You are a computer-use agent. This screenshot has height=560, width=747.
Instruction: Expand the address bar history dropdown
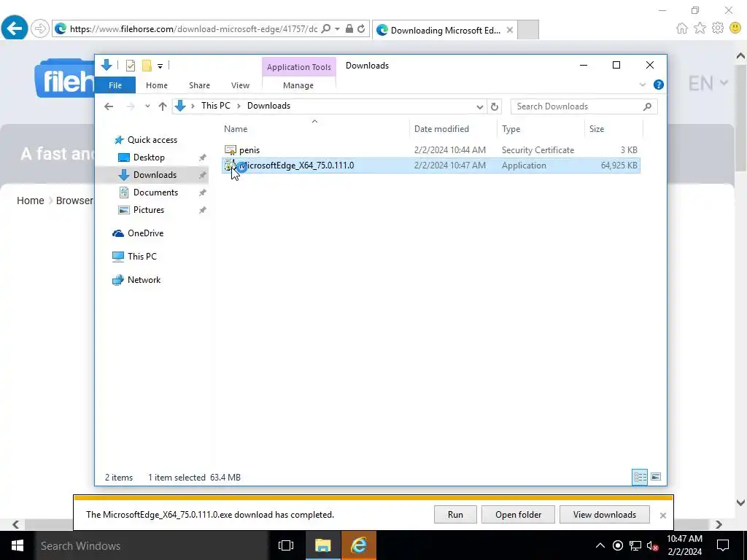click(x=480, y=106)
